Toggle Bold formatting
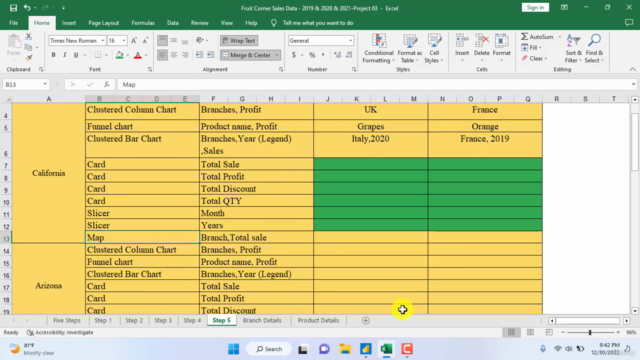The width and height of the screenshot is (640, 360). pyautogui.click(x=53, y=55)
